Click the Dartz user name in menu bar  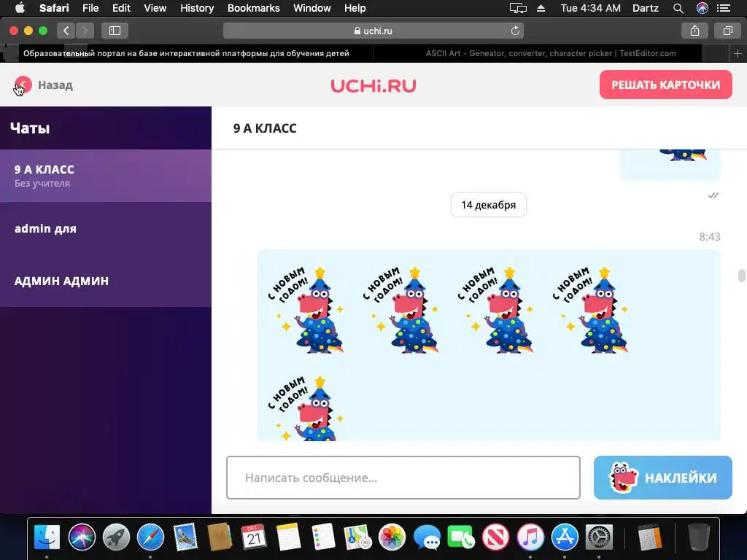646,8
